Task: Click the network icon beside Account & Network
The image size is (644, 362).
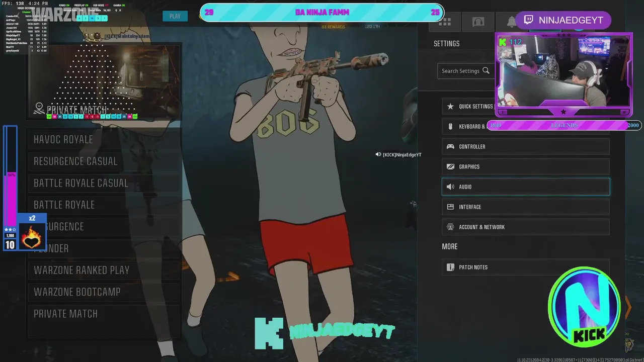Action: pyautogui.click(x=450, y=227)
